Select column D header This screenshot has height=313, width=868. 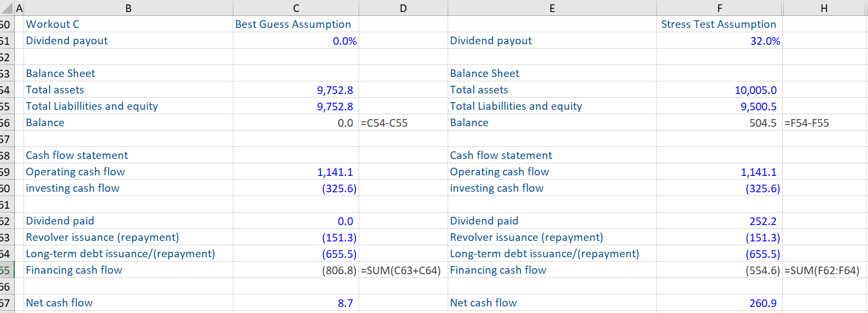(403, 8)
